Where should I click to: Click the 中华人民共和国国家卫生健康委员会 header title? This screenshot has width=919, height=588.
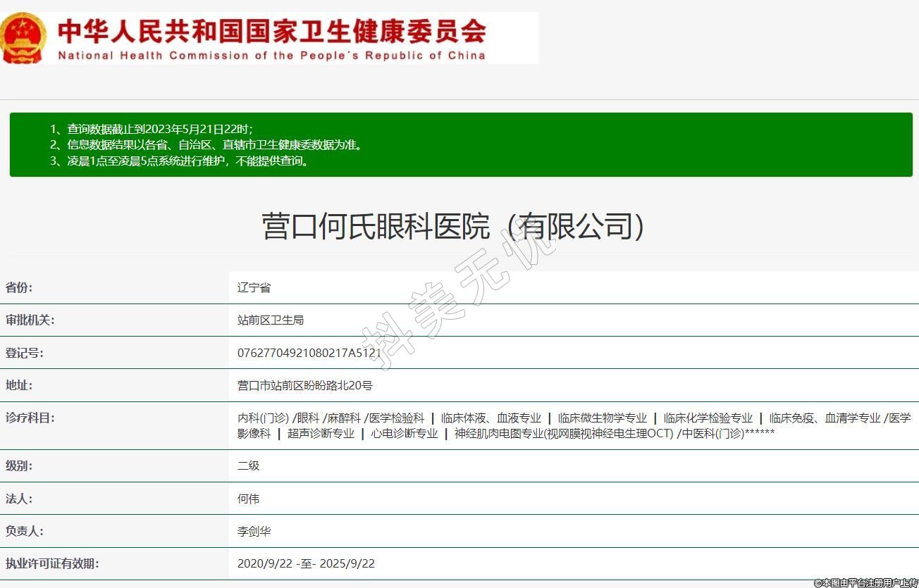pos(271,31)
